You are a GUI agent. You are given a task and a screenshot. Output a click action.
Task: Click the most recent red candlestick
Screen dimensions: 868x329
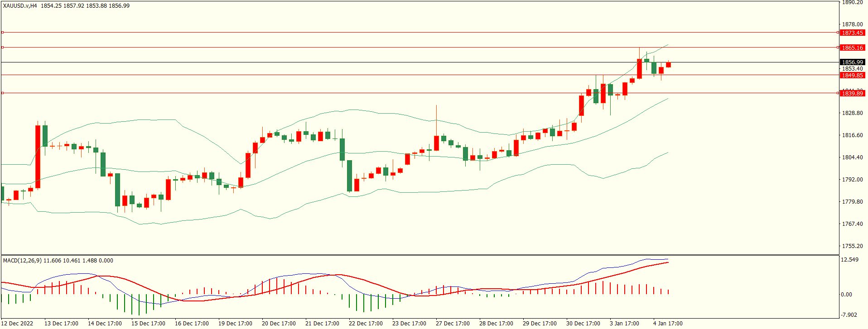tap(668, 65)
